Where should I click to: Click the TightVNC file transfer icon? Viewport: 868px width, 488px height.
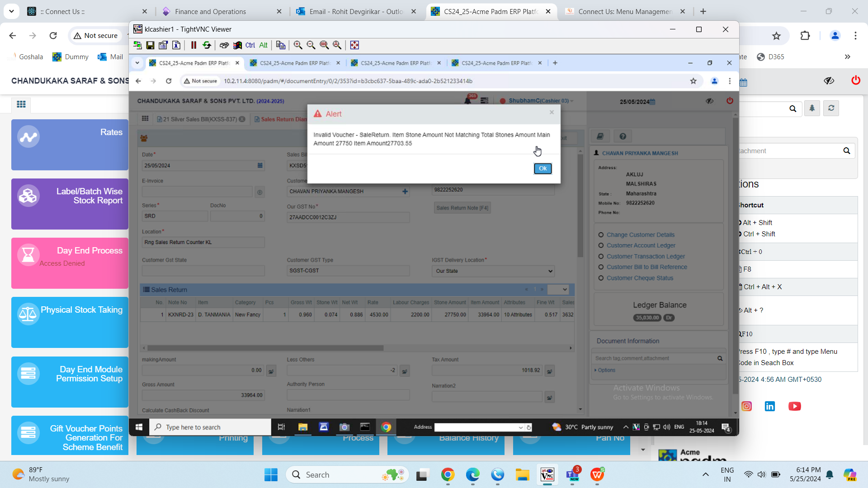click(281, 45)
